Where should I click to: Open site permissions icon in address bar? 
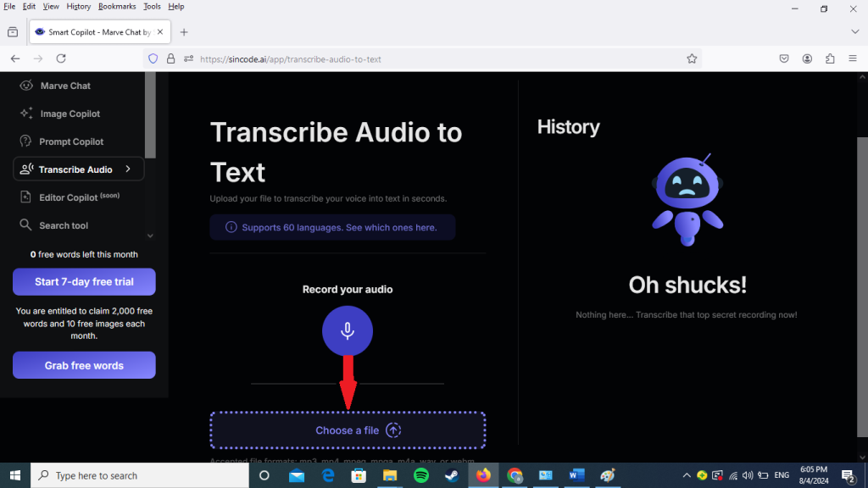[x=189, y=58]
